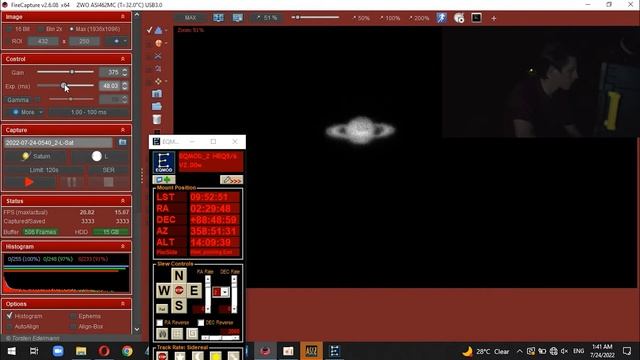Screen dimensions: 640x360
Task: Click the exposure value stepper arrows
Action: pos(125,86)
